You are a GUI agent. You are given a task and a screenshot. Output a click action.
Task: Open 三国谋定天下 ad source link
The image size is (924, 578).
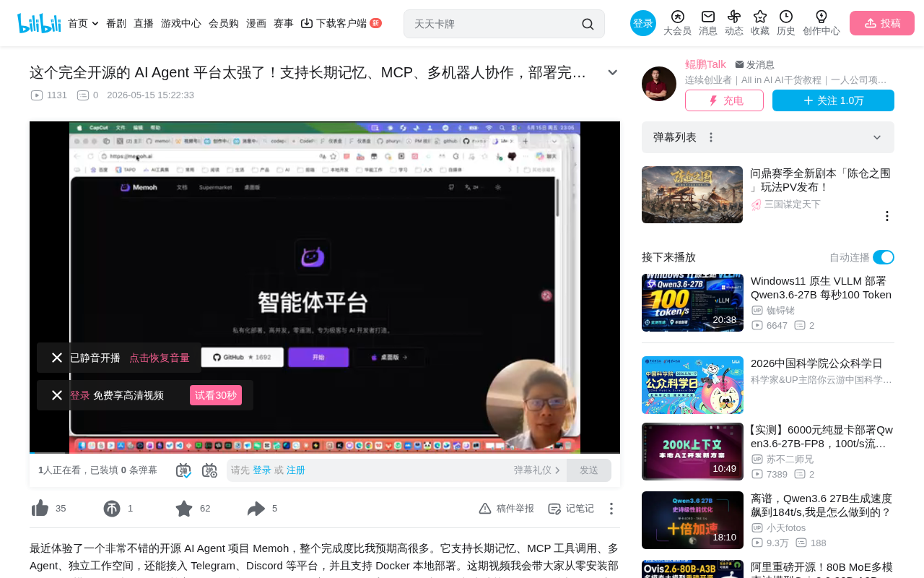793,204
